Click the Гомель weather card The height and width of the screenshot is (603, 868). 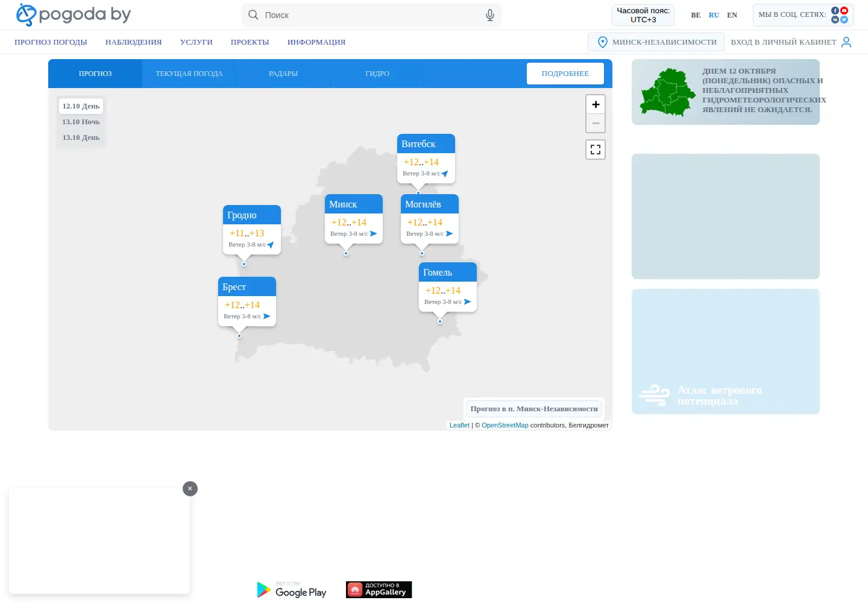(x=448, y=287)
